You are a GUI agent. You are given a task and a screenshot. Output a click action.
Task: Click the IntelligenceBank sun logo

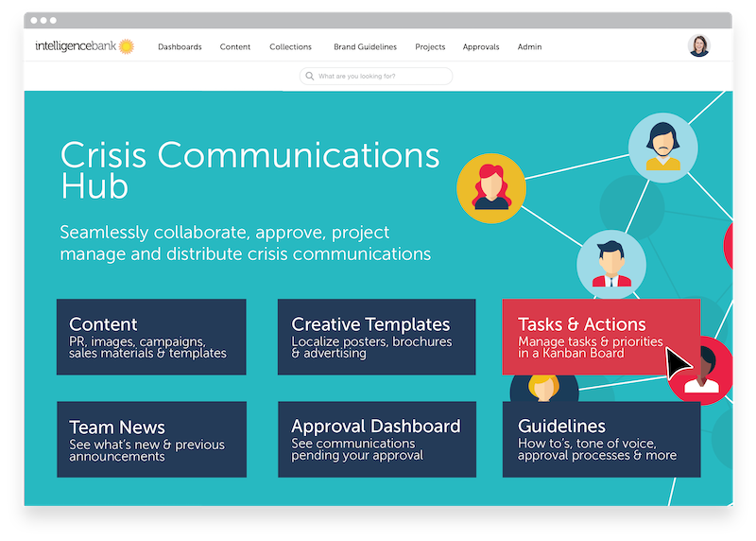126,46
